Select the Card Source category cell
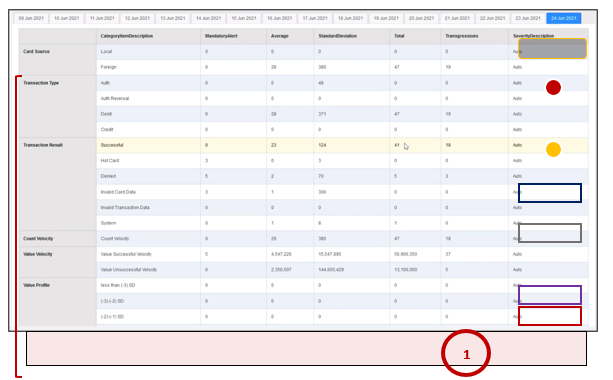 (58, 59)
